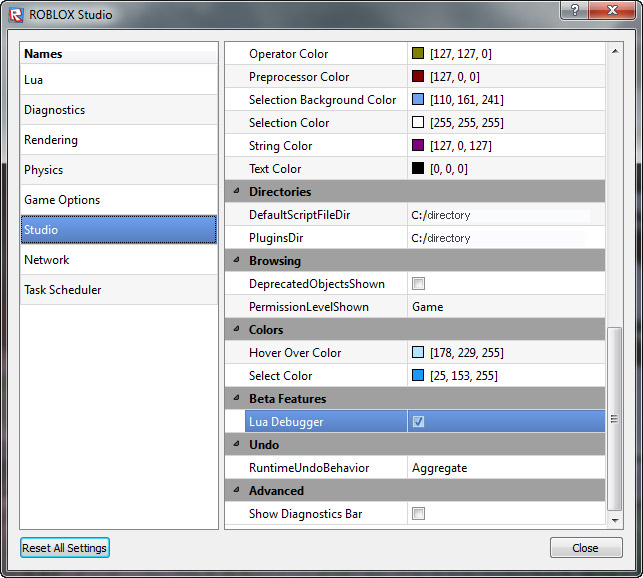Collapse the Colors section
The image size is (643, 578).
point(236,329)
